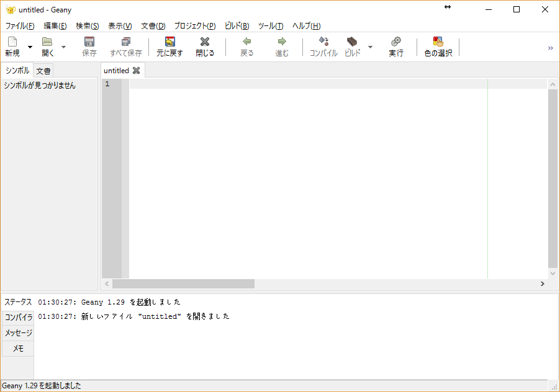560x392 pixels.
Task: Show hidden toolbar items via the >> chevron
Action: coord(549,47)
